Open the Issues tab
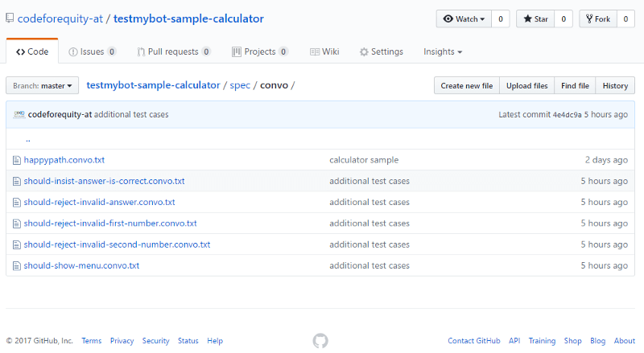This screenshot has width=644, height=353. coord(93,51)
